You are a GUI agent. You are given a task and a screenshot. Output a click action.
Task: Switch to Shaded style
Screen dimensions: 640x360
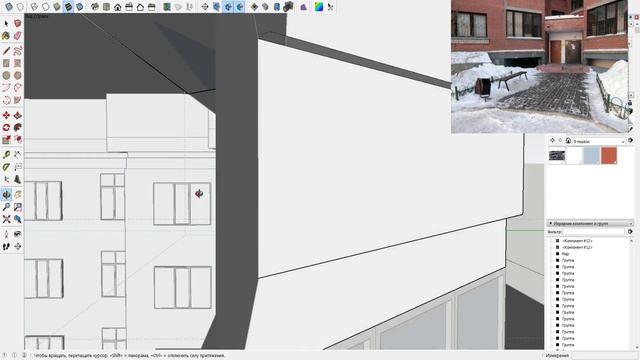(x=57, y=7)
